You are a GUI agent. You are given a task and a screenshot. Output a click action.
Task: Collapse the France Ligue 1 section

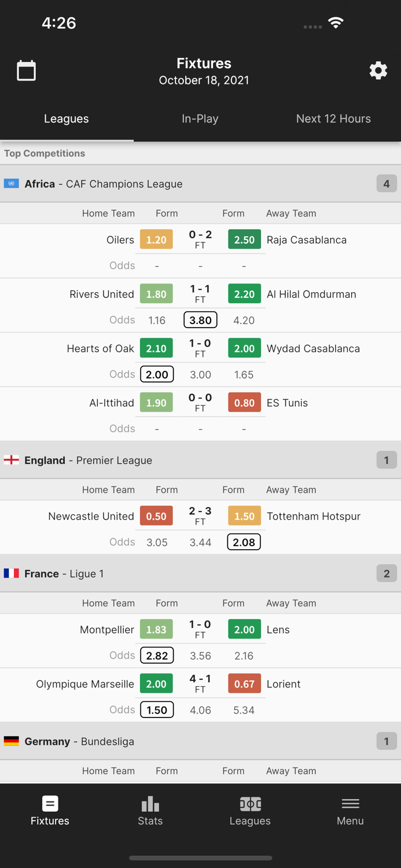click(x=200, y=573)
